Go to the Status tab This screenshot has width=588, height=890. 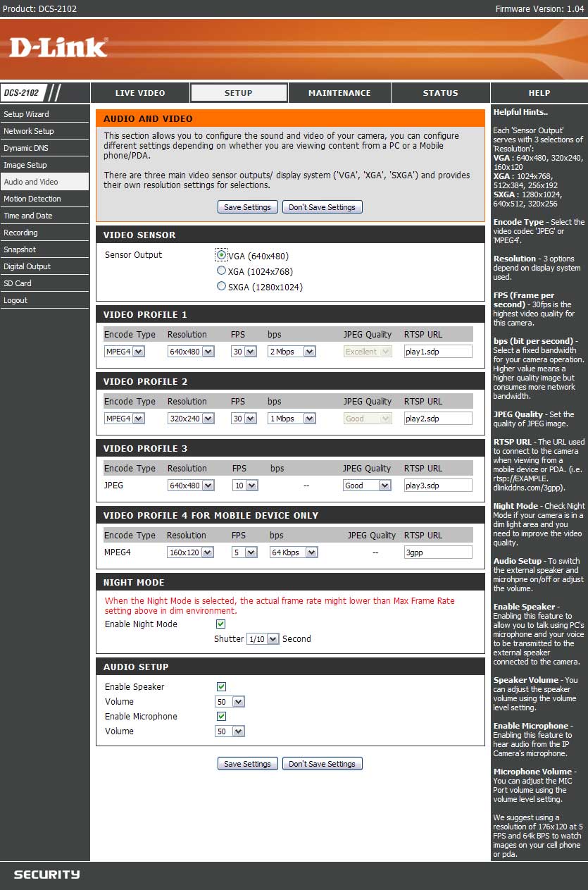[x=440, y=93]
